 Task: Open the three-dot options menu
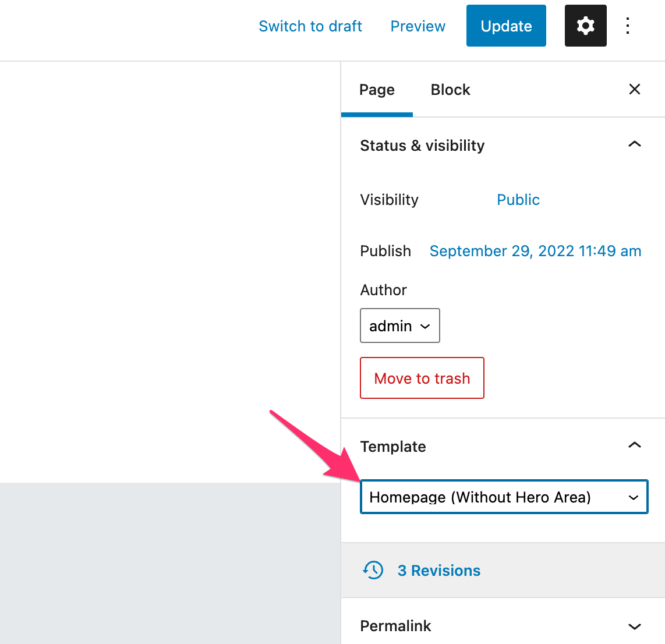pyautogui.click(x=628, y=26)
